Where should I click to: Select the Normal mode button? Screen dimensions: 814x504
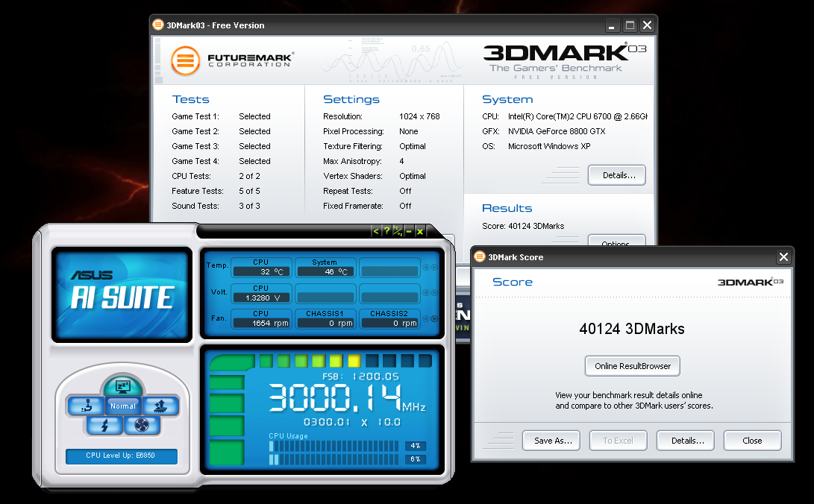(x=123, y=406)
